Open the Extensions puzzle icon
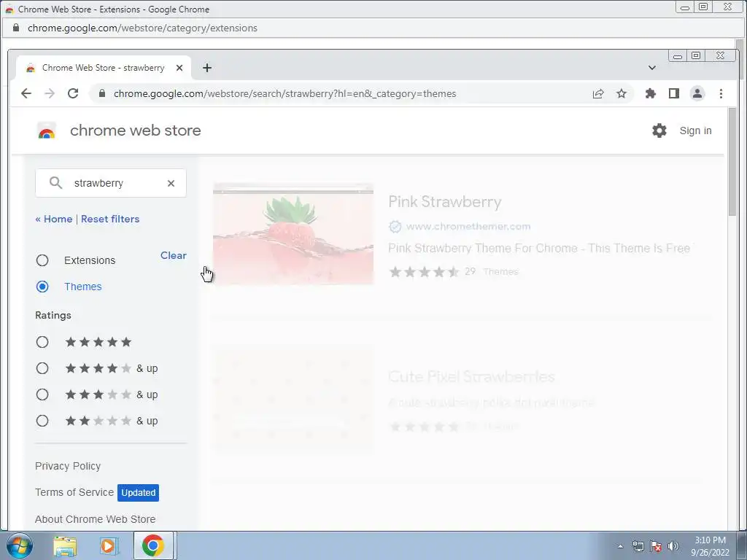 [x=650, y=94]
